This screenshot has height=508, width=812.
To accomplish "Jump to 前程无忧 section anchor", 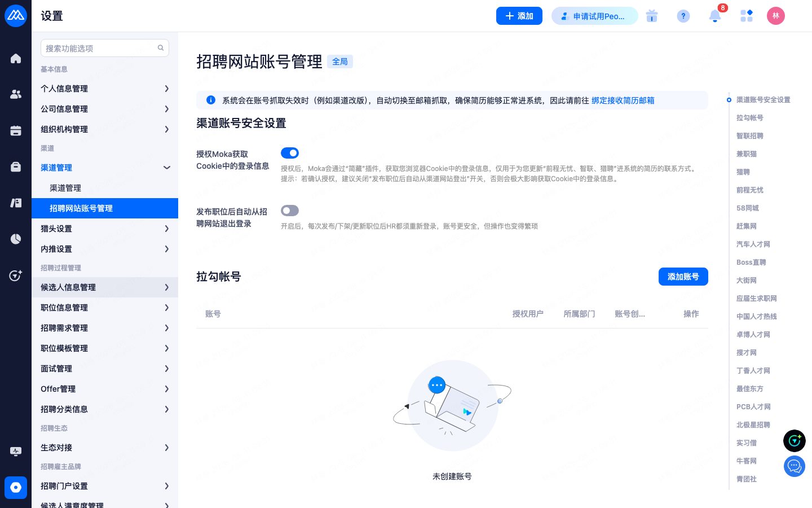I will (750, 190).
